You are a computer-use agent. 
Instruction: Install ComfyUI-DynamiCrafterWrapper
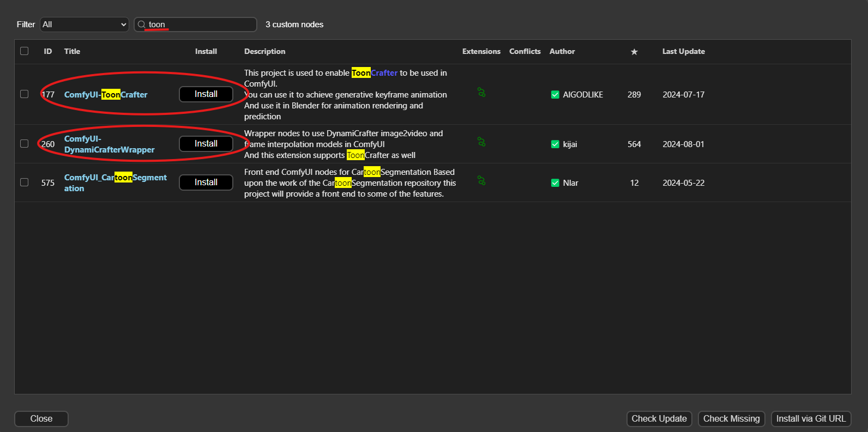coord(206,144)
